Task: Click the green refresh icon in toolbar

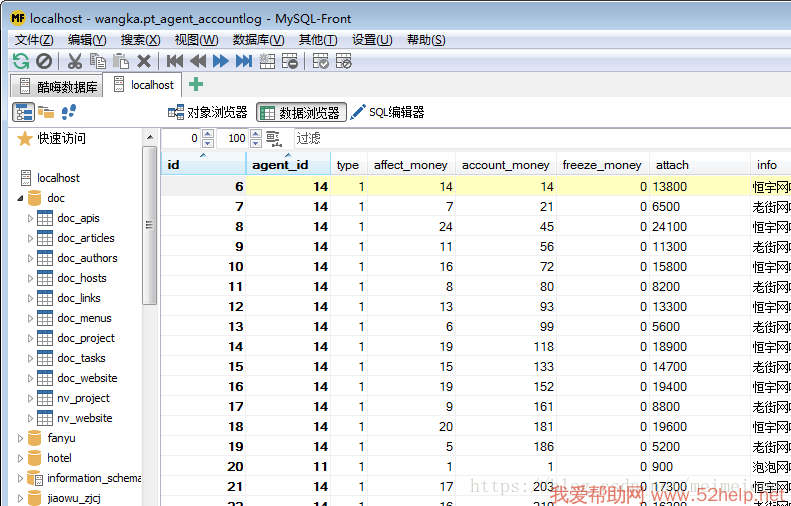Action: pyautogui.click(x=21, y=61)
